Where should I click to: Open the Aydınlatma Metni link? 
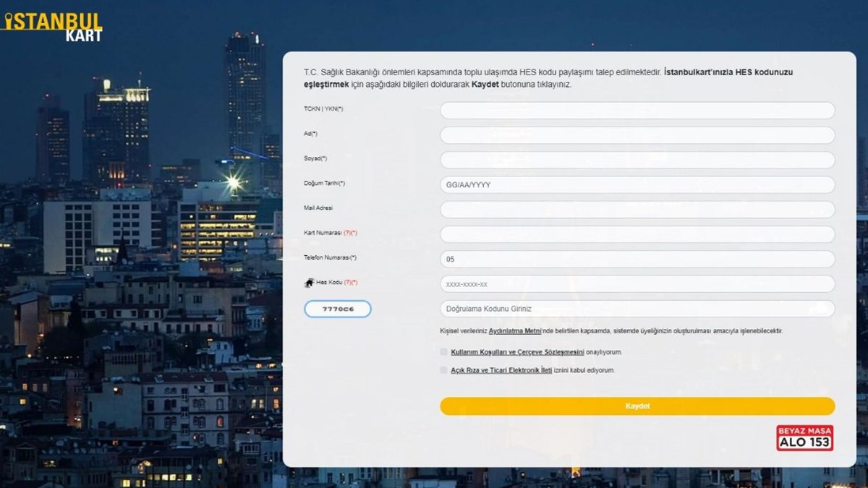[515, 331]
